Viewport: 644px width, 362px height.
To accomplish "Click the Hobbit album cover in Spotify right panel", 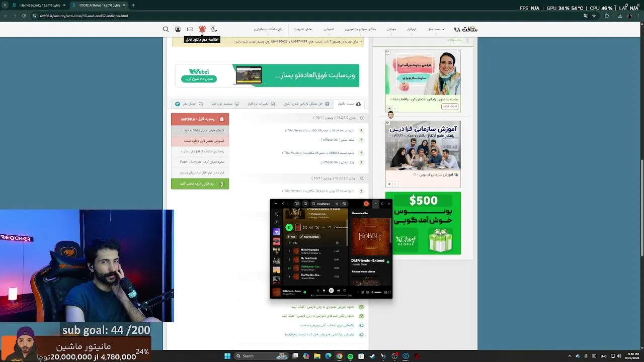I will [370, 236].
